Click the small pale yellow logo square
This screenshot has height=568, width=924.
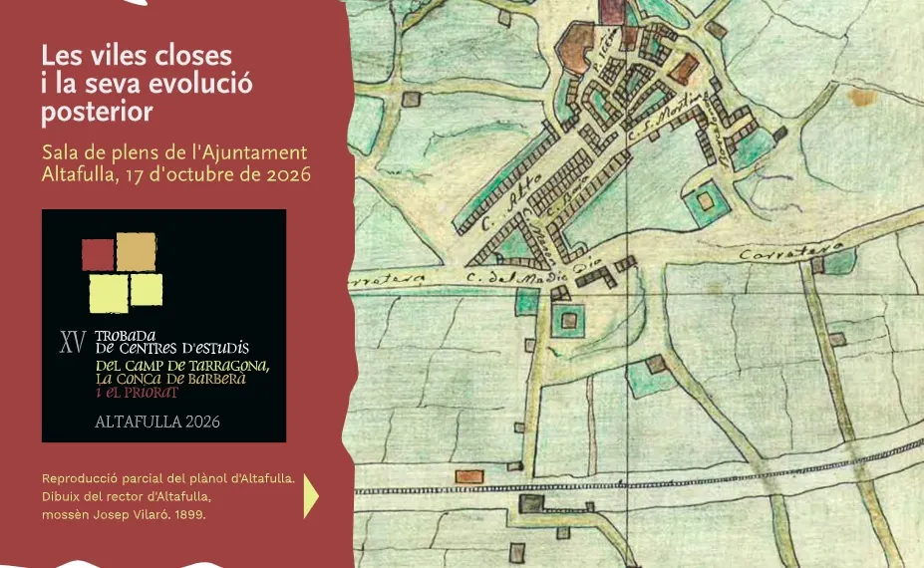tap(147, 290)
